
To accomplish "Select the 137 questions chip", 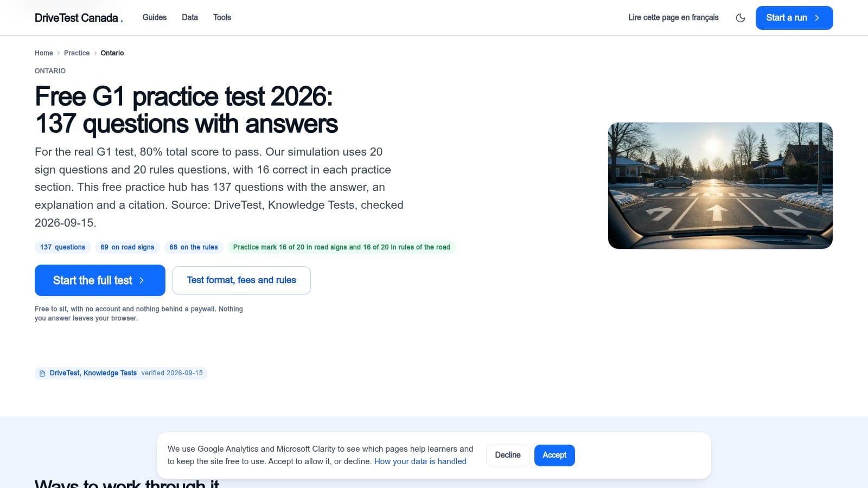I will (62, 247).
